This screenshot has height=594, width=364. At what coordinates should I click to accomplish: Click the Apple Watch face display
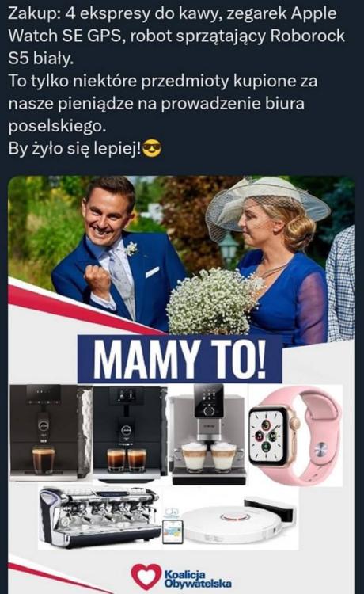(x=267, y=436)
